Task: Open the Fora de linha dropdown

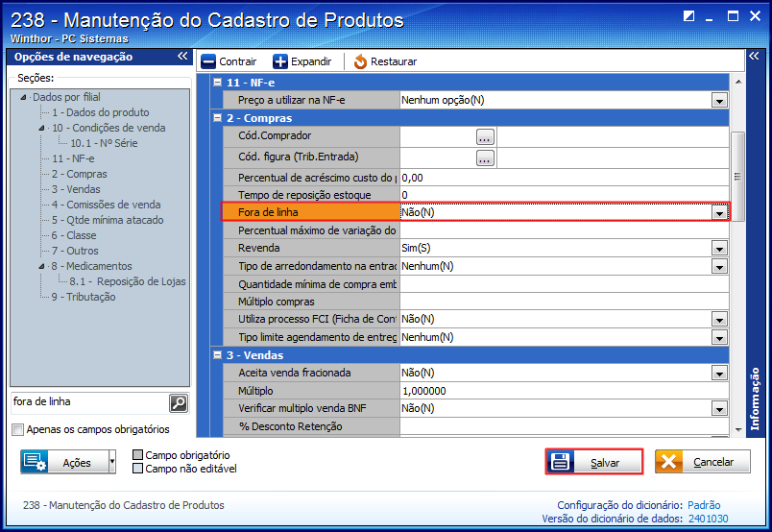Action: tap(719, 213)
